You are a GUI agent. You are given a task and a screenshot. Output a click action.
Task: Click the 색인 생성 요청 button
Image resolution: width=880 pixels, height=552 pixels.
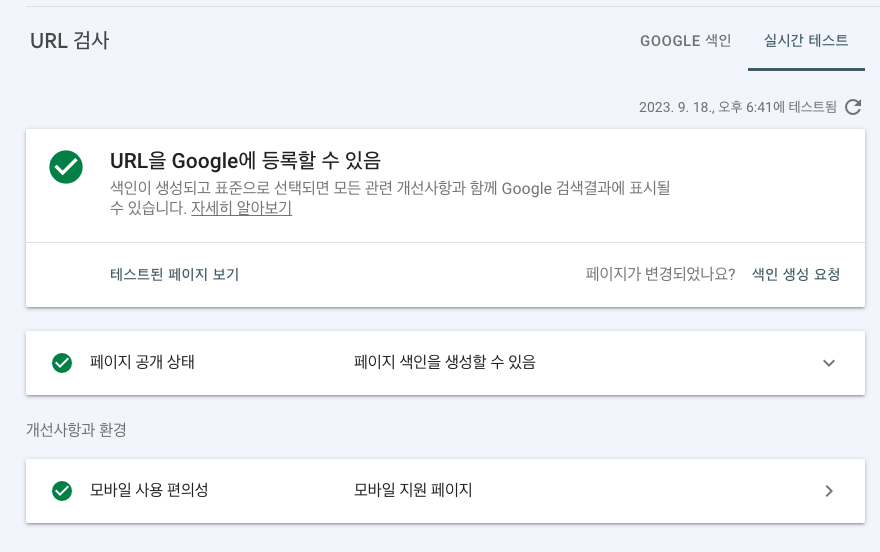796,274
